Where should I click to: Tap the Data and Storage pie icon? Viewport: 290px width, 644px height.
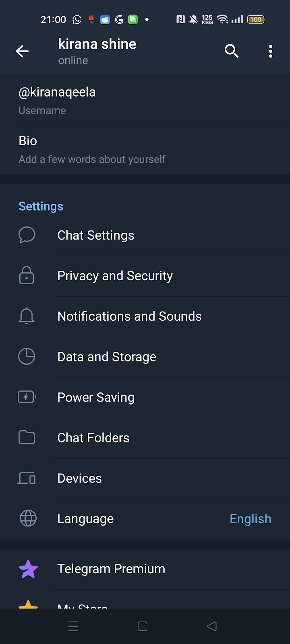[27, 357]
